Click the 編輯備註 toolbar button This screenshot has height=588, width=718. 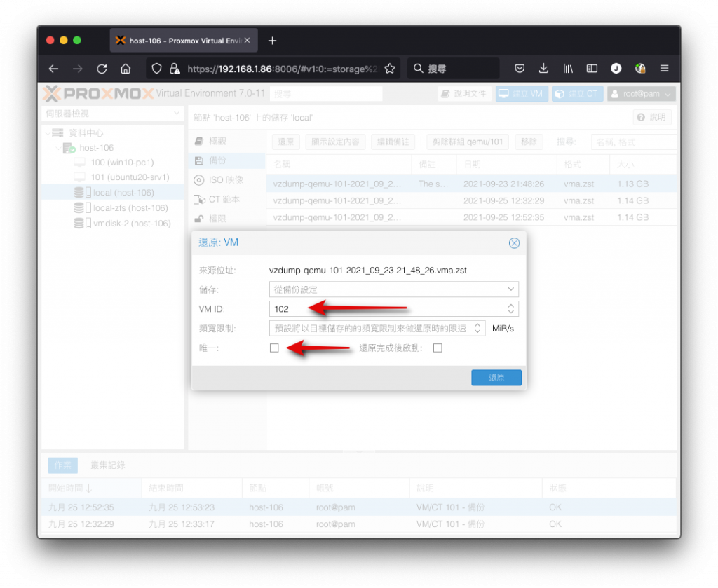tap(393, 142)
